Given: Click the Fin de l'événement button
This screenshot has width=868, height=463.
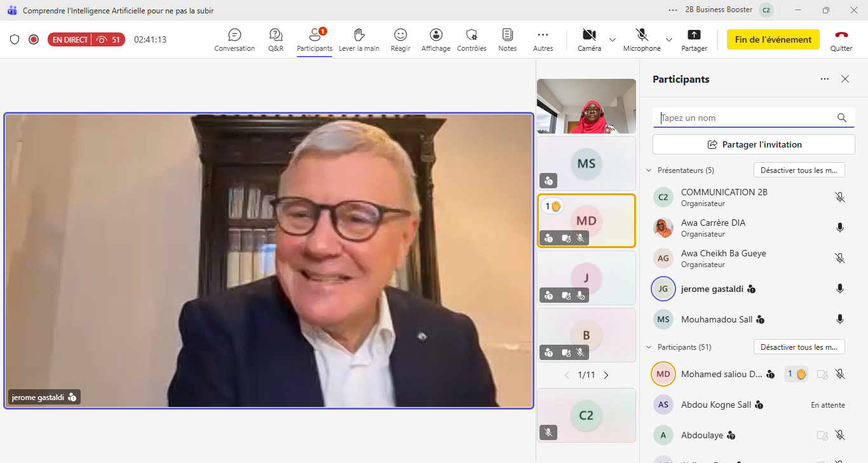Looking at the screenshot, I should click(773, 39).
